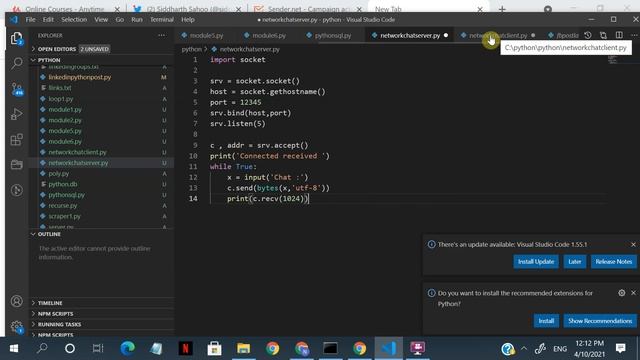Open the Edit menu
Viewport: 640px width, 360px height.
click(48, 19)
